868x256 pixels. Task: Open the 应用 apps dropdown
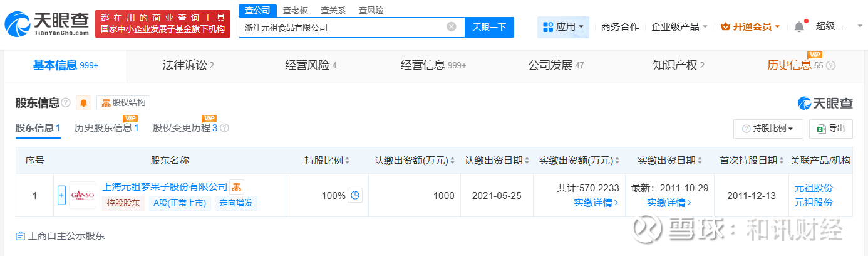point(563,27)
